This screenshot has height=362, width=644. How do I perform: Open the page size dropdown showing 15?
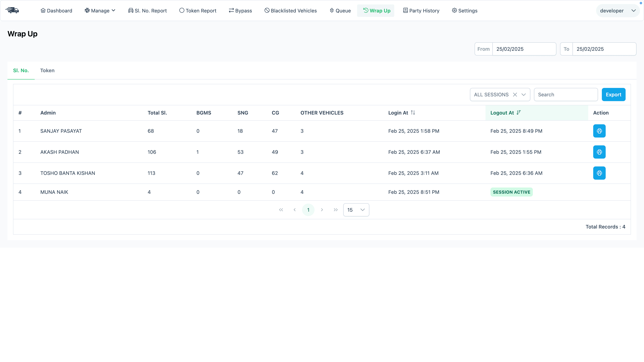coord(356,210)
